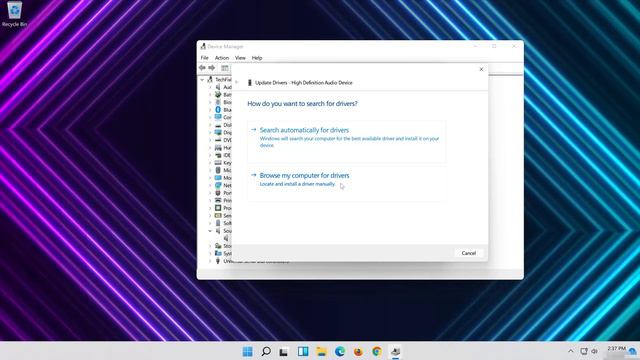Select the DVD drives icon in device tree
Image resolution: width=640 pixels, height=360 pixels.
(218, 140)
